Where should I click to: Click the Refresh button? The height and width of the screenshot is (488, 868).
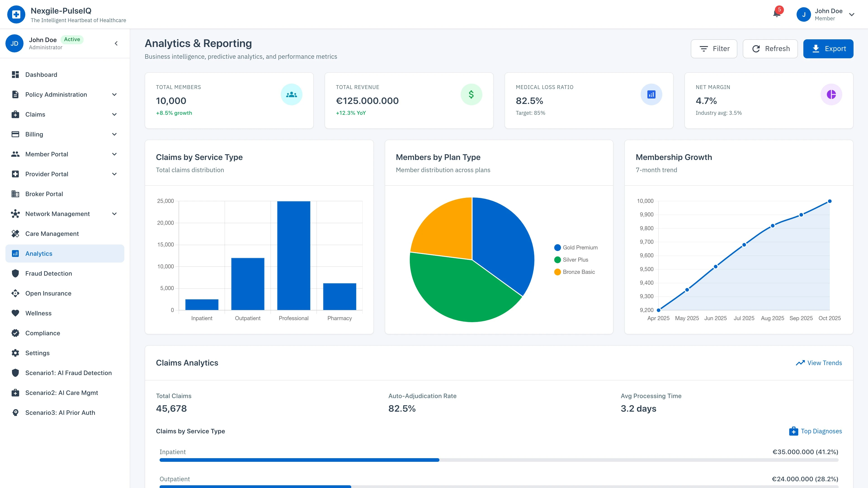click(770, 49)
